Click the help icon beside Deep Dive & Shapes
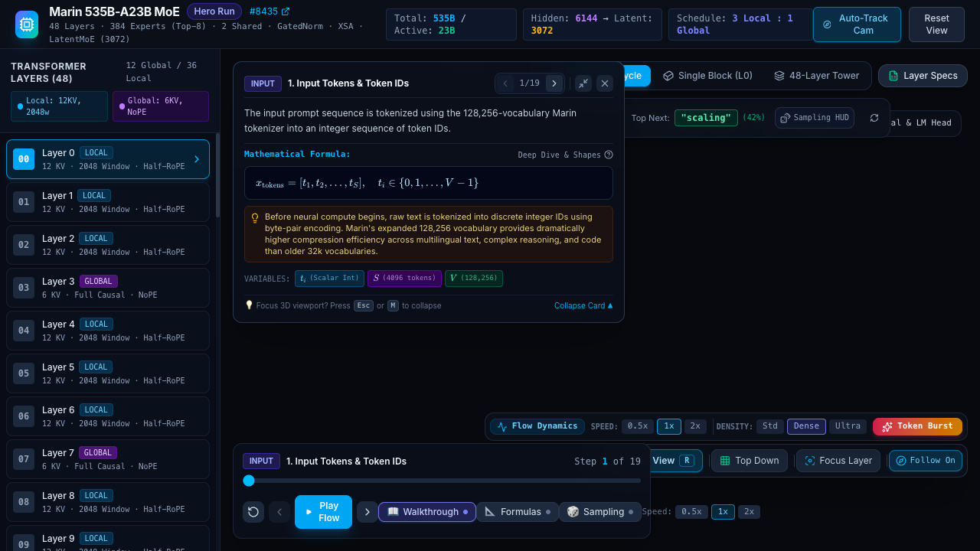 tap(609, 155)
